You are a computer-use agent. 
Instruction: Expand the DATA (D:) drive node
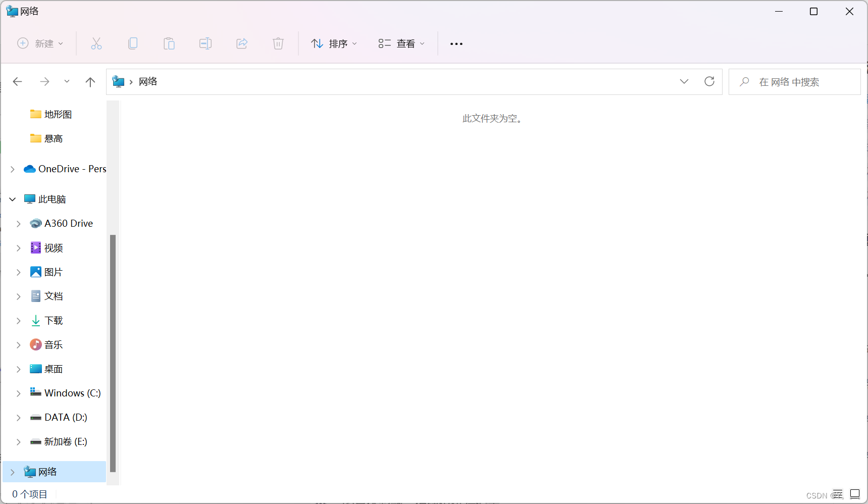point(19,418)
